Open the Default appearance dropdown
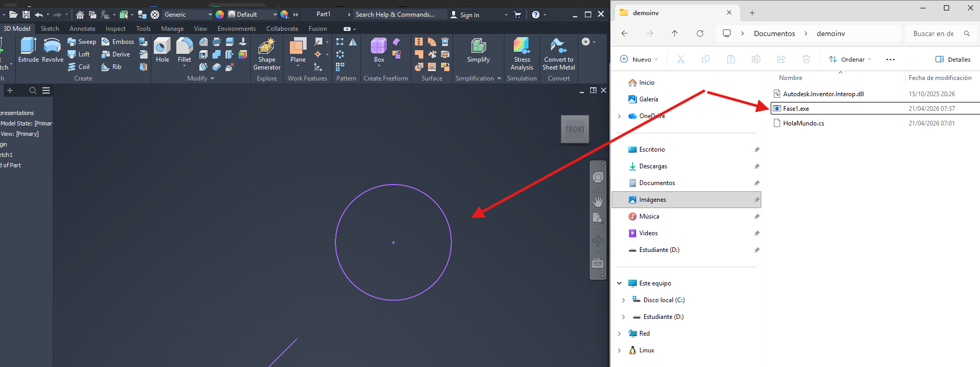The width and height of the screenshot is (980, 367). tap(253, 15)
